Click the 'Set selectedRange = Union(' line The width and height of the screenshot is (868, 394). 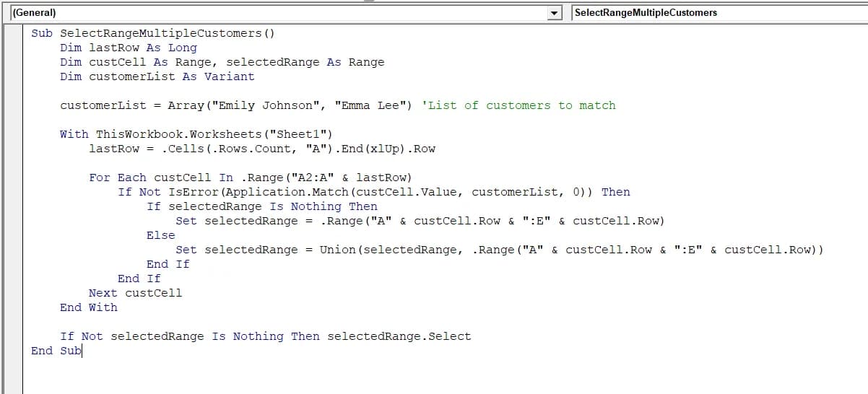pyautogui.click(x=500, y=250)
